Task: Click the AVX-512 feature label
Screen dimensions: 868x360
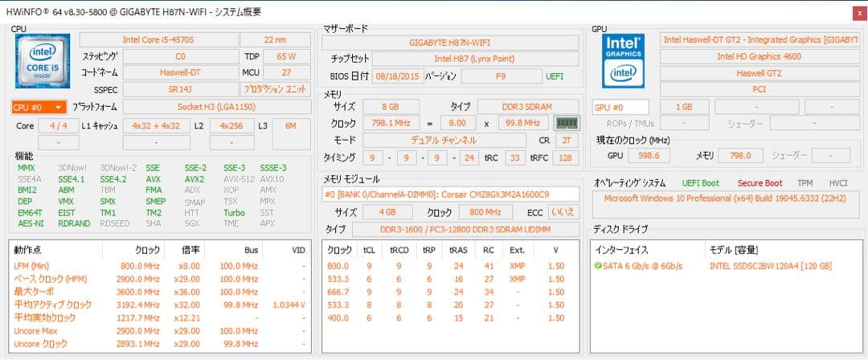Action: coord(240,179)
